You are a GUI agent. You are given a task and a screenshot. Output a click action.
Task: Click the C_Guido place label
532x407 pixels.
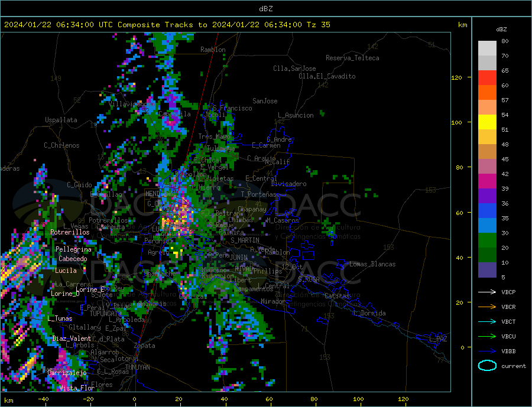pyautogui.click(x=79, y=185)
